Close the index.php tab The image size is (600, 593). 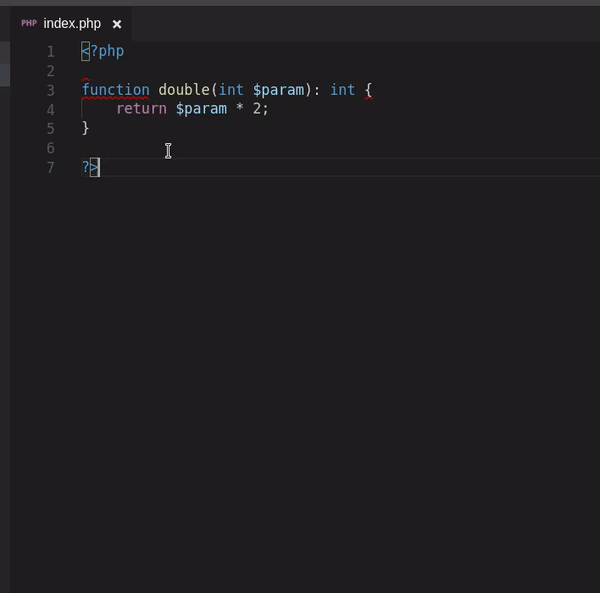(117, 24)
